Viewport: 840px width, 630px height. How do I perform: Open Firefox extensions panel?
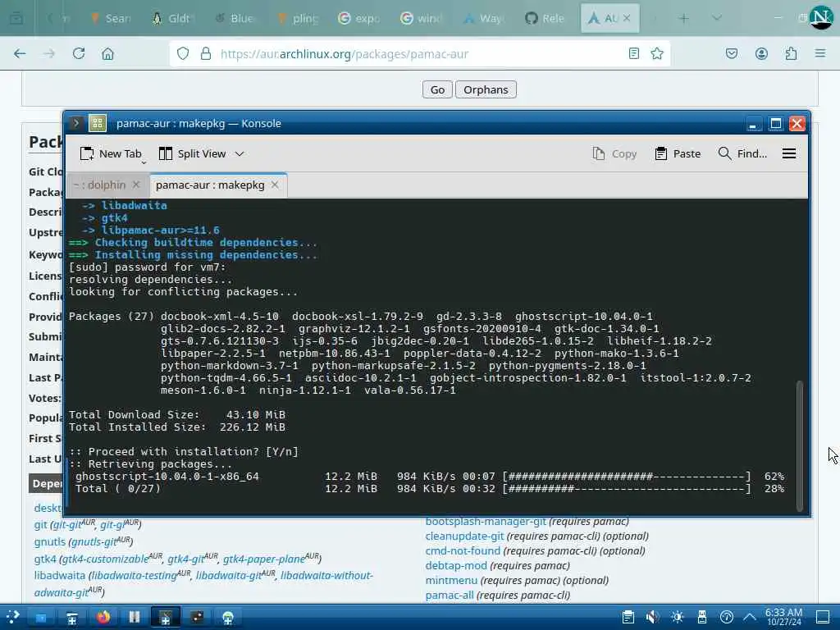791,53
